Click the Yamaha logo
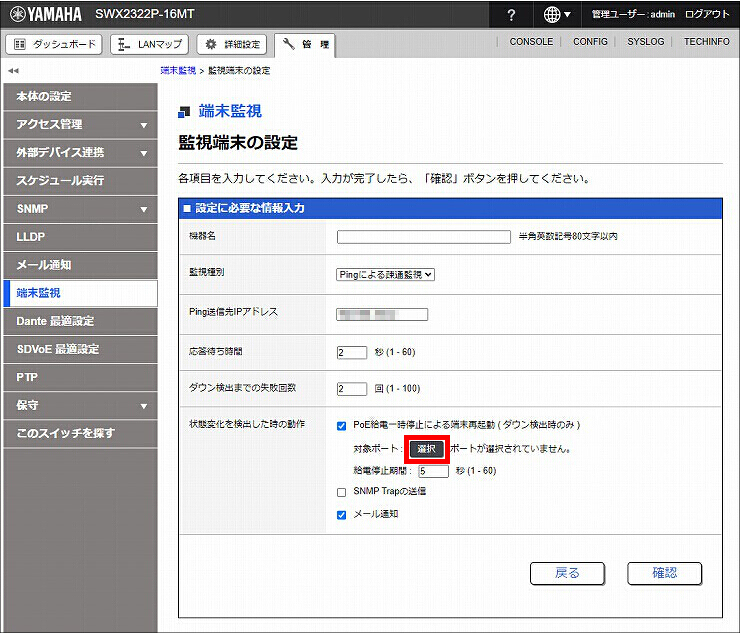 pyautogui.click(x=46, y=14)
